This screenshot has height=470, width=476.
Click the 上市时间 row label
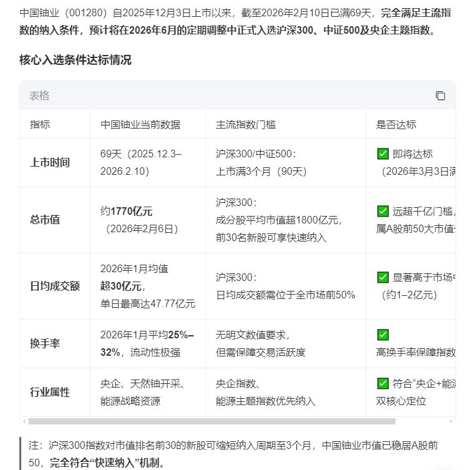[x=50, y=162]
